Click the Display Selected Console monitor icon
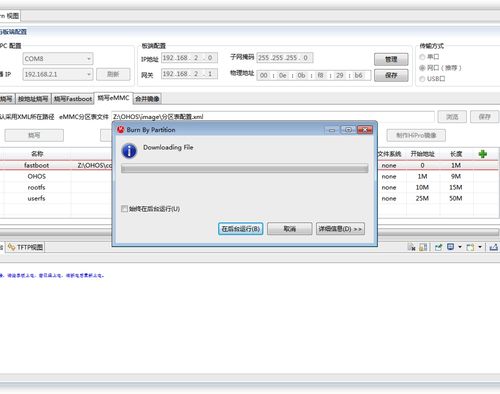The image size is (500, 394). pos(450,247)
